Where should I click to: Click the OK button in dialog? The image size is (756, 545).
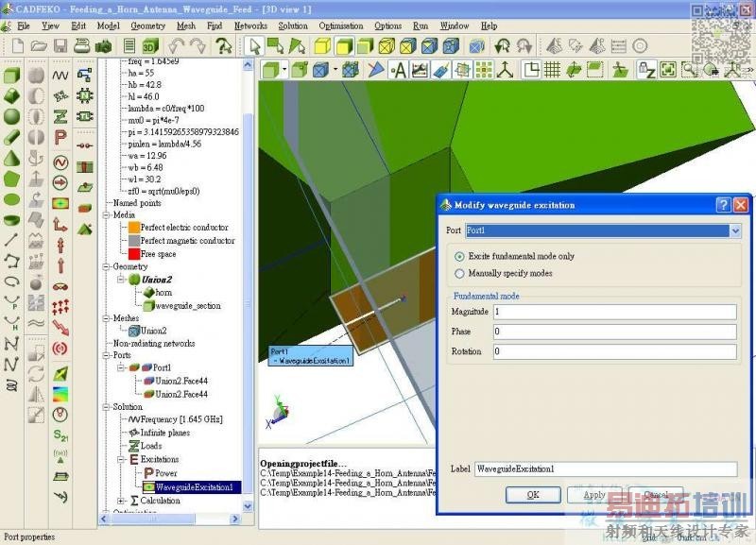coord(533,495)
